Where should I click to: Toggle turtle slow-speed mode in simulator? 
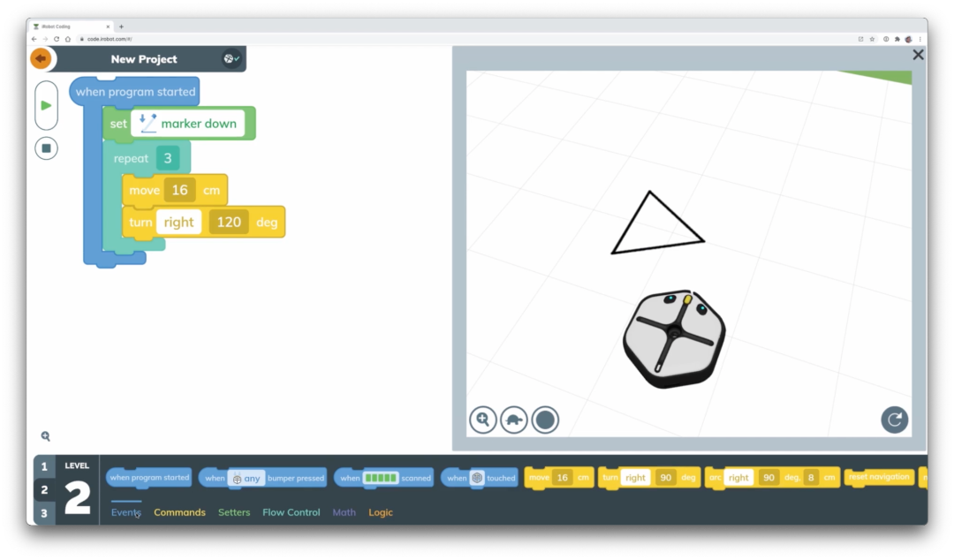point(514,420)
